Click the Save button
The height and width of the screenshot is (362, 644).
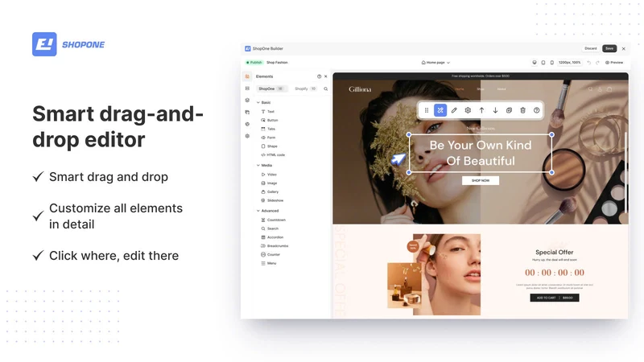(609, 48)
